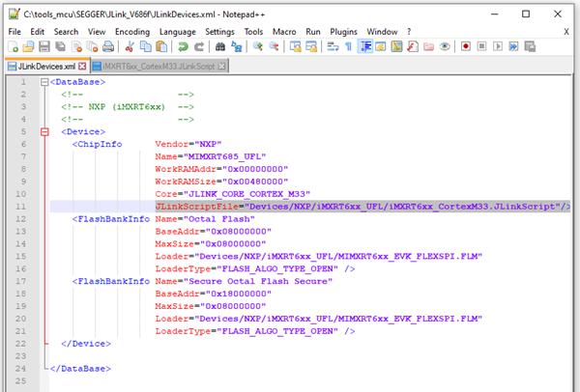Image resolution: width=580 pixels, height=392 pixels.
Task: Click the Save file toolbar icon
Action: (x=44, y=46)
